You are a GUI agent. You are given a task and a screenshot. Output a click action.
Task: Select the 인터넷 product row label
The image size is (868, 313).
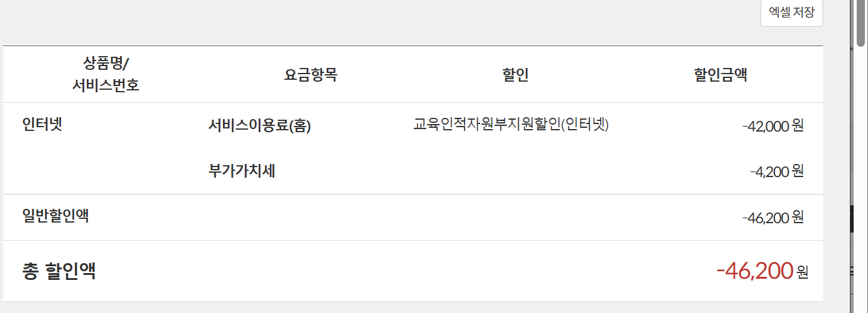(x=42, y=124)
